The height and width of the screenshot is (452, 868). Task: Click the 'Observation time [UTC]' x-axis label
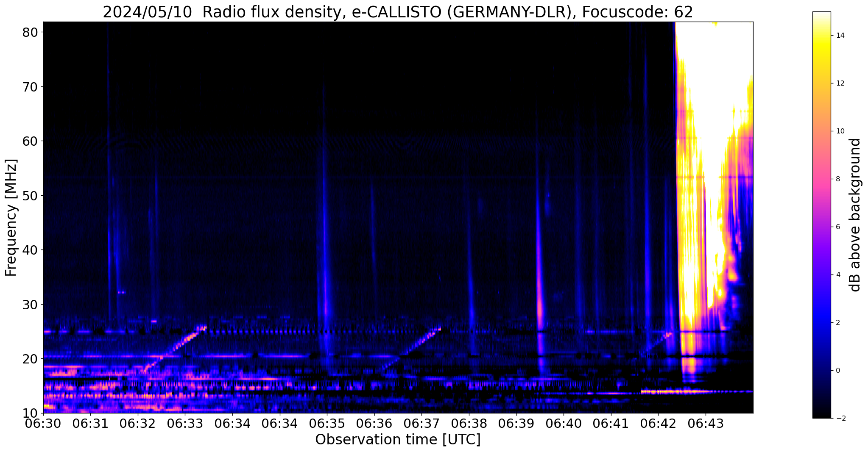(398, 439)
